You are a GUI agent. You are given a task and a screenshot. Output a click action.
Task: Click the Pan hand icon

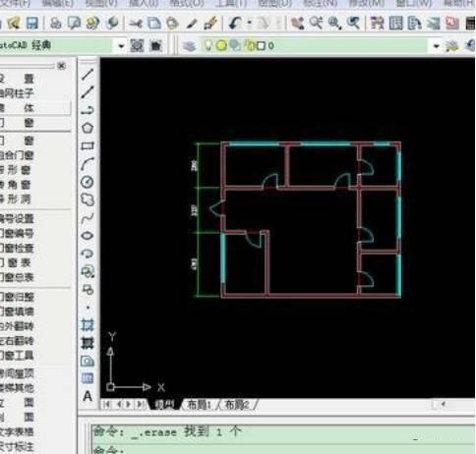coord(298,24)
